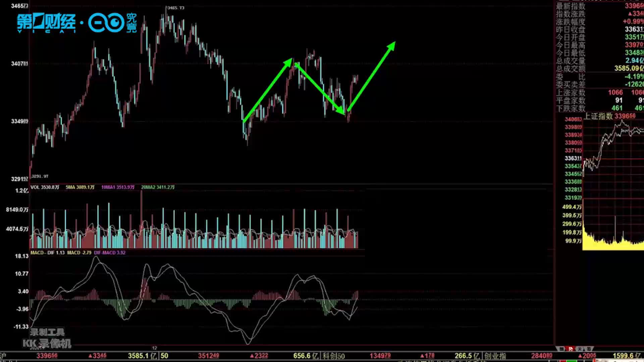The height and width of the screenshot is (362, 644).
Task: Click 创业指 in the bottom status bar
Action: coord(495,356)
